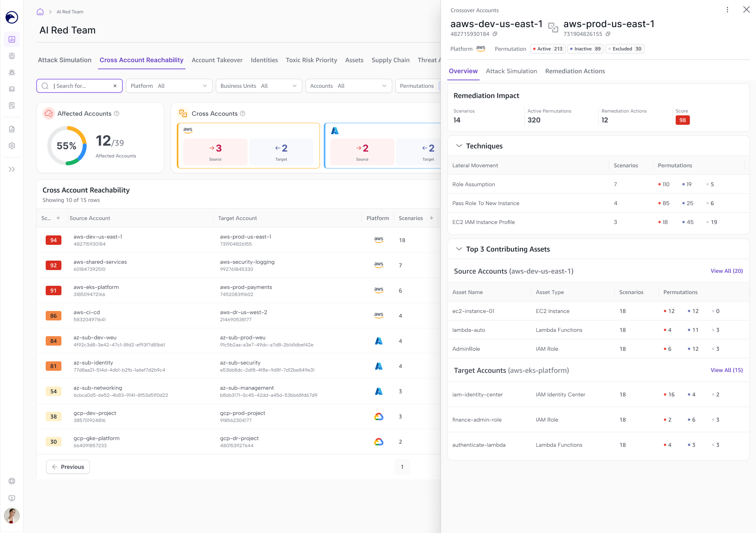Open the Accounts filter dropdown
Image resolution: width=756 pixels, height=533 pixels.
tap(348, 86)
